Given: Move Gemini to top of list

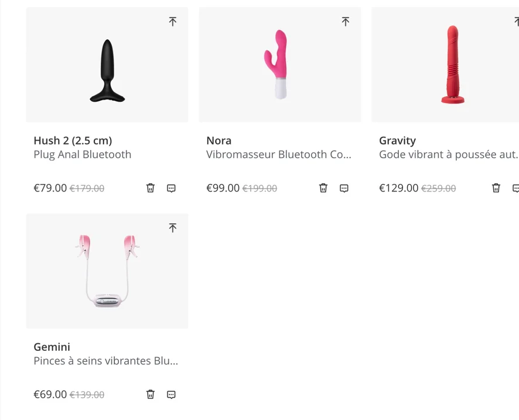Looking at the screenshot, I should pos(172,228).
